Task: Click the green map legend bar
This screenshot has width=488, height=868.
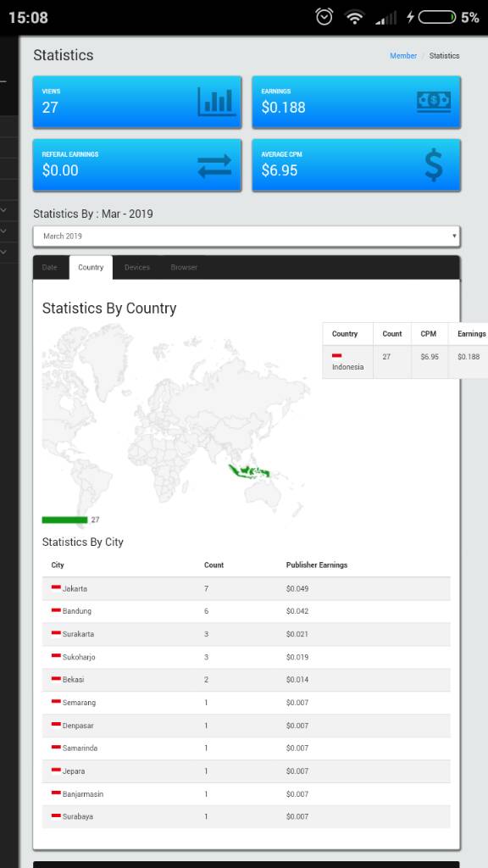Action: [x=64, y=520]
